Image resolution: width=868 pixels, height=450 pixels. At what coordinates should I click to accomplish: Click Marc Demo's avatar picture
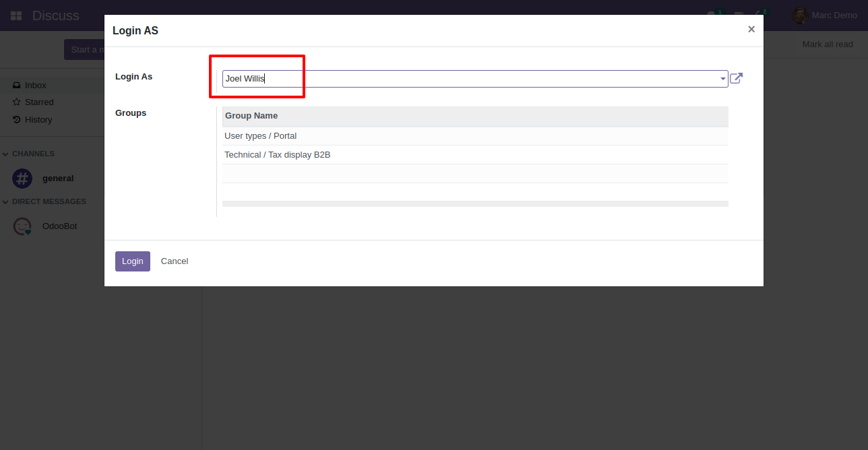(x=800, y=15)
